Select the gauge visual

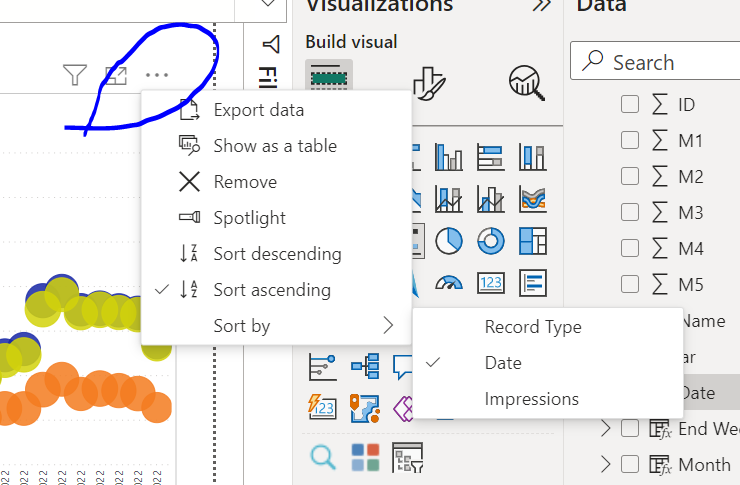tap(448, 283)
